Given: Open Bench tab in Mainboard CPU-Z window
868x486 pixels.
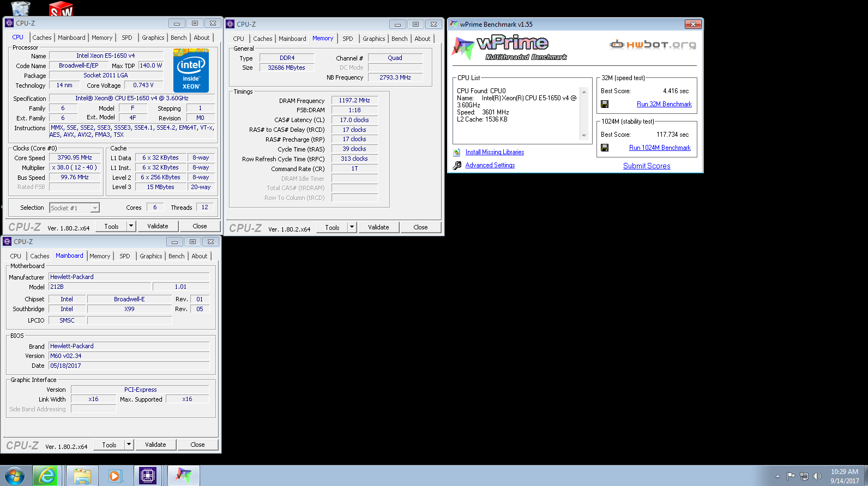Looking at the screenshot, I should coord(177,256).
